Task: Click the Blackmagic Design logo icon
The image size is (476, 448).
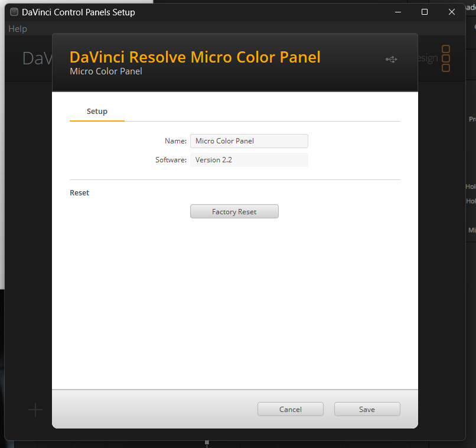Action: [x=446, y=58]
